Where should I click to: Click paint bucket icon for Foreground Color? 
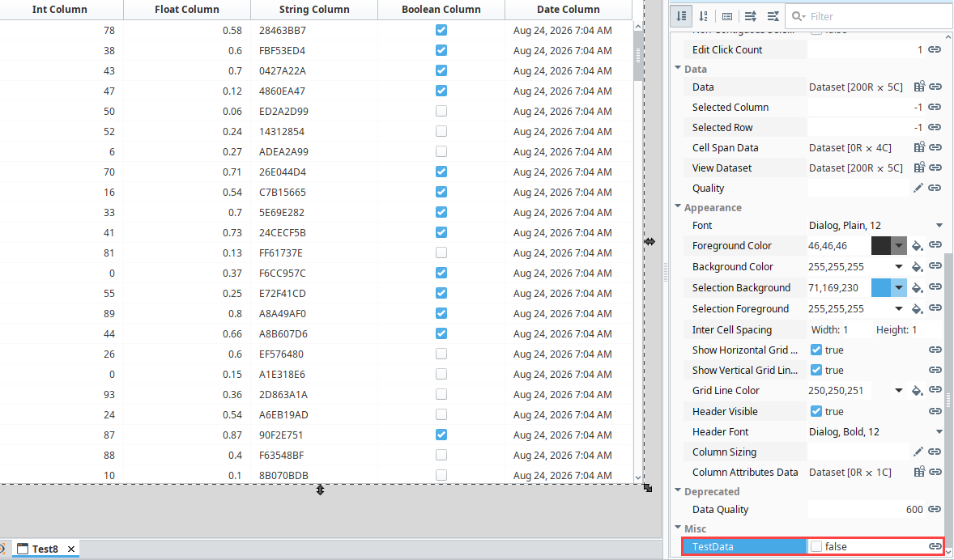pos(917,246)
